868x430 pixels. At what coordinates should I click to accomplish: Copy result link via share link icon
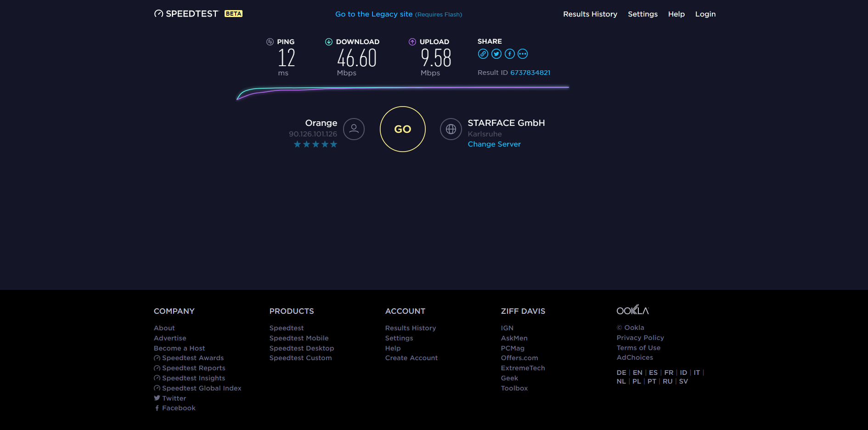coord(483,54)
